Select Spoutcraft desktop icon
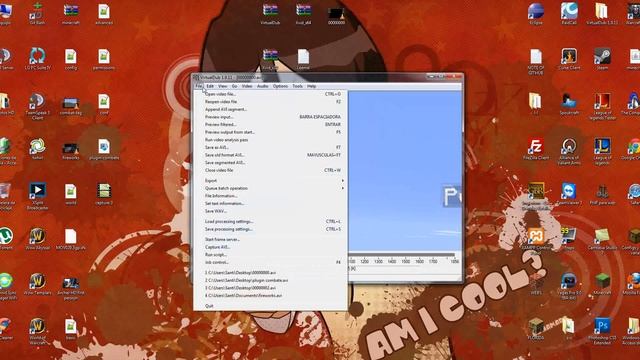 tap(569, 104)
